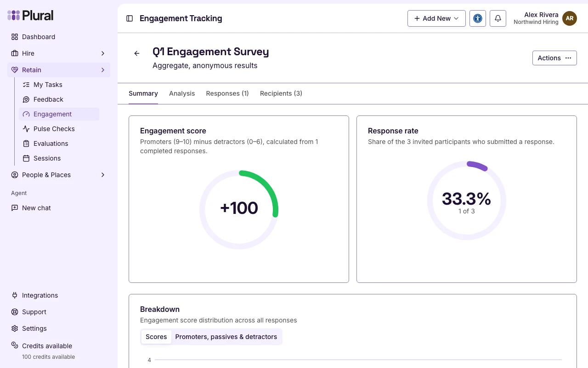
Task: Switch breakdown to Promoters, passives & detractors
Action: click(226, 337)
